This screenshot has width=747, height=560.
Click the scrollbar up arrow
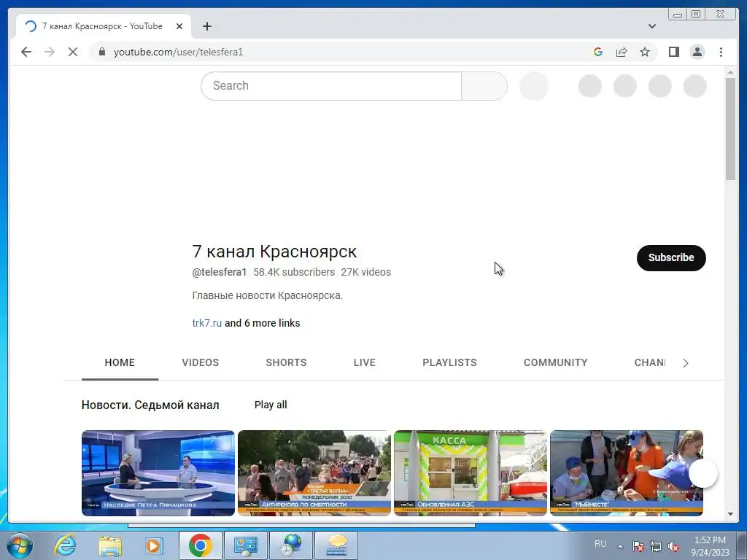730,72
